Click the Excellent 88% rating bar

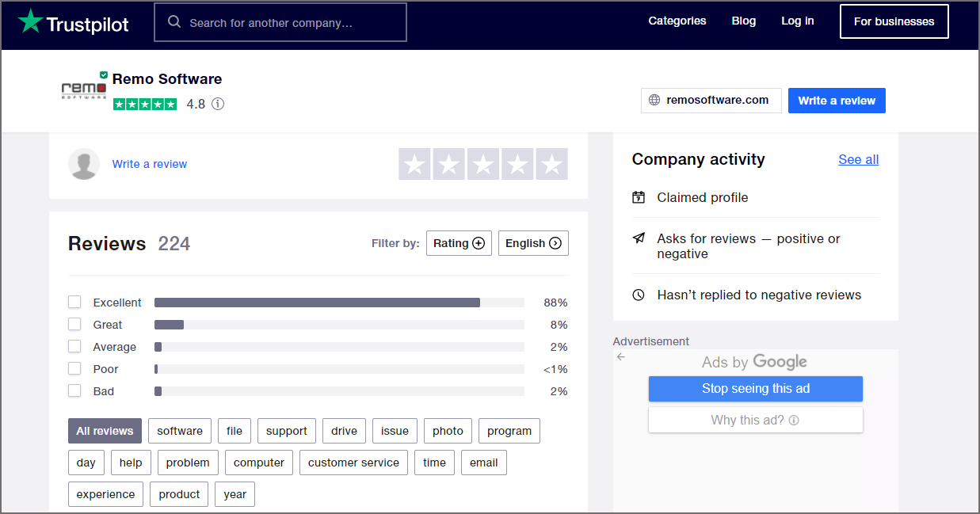coord(339,303)
